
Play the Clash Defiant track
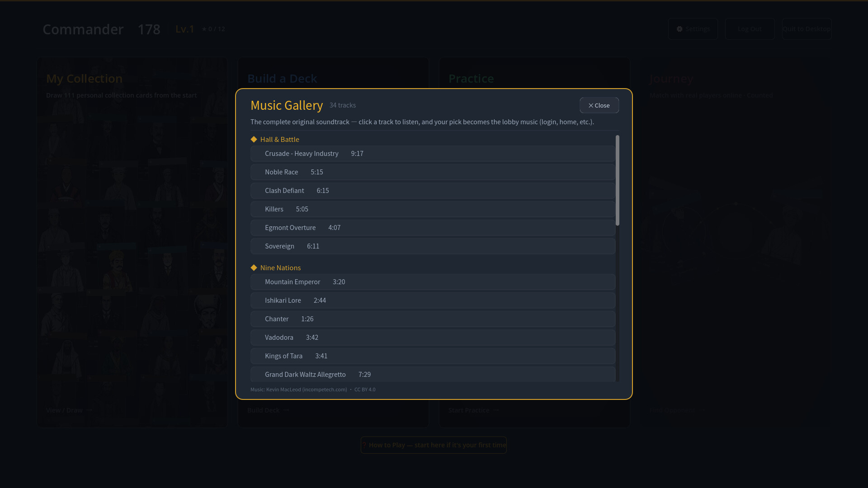click(x=433, y=191)
